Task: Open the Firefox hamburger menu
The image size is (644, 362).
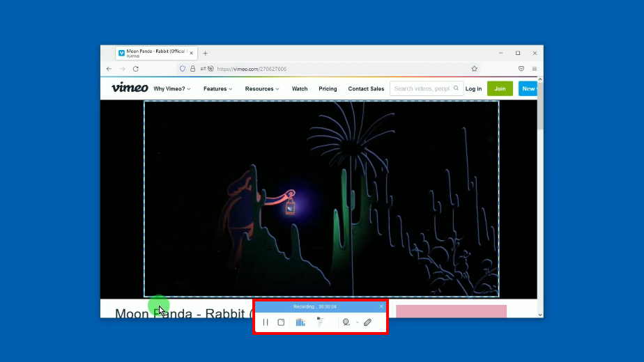Action: pos(535,69)
